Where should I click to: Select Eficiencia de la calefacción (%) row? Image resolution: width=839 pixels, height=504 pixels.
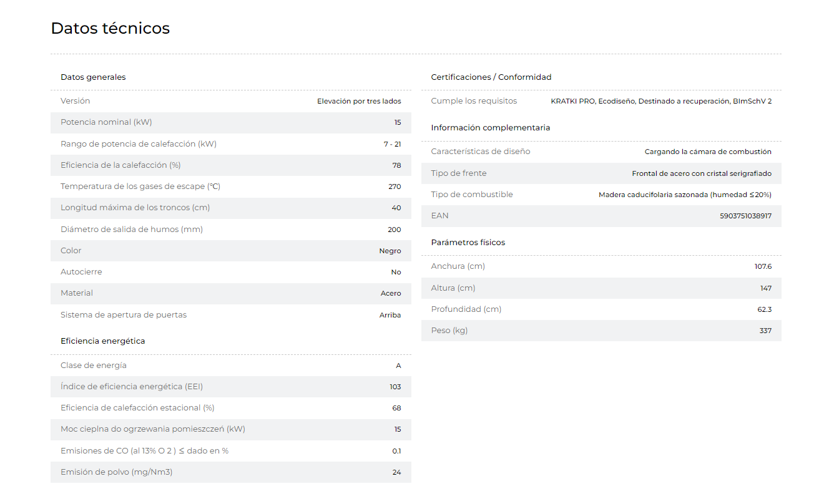pos(231,165)
